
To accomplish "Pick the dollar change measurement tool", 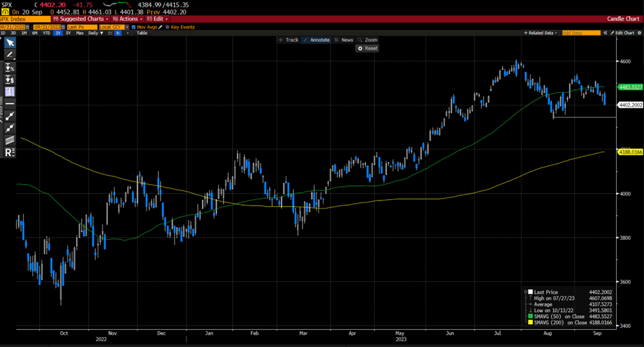I will click(10, 79).
